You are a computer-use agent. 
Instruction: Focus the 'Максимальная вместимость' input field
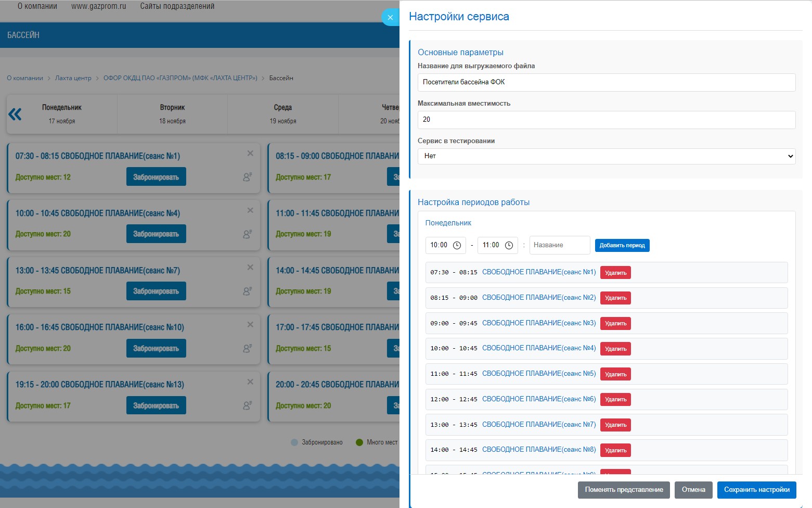606,120
